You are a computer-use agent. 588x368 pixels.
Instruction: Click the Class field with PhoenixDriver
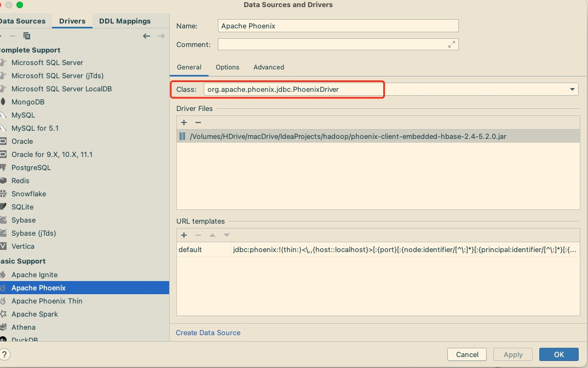[x=391, y=90]
